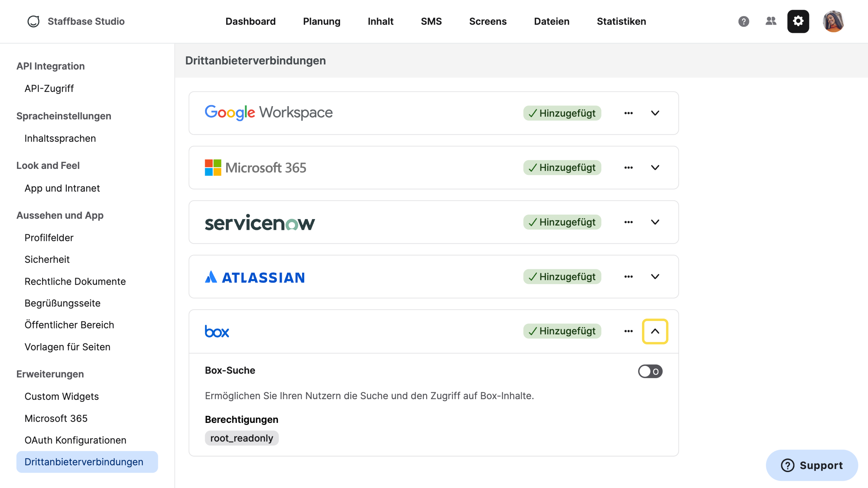Open Custom Widgets in the sidebar
Screen dimensions: 868x488
point(61,396)
